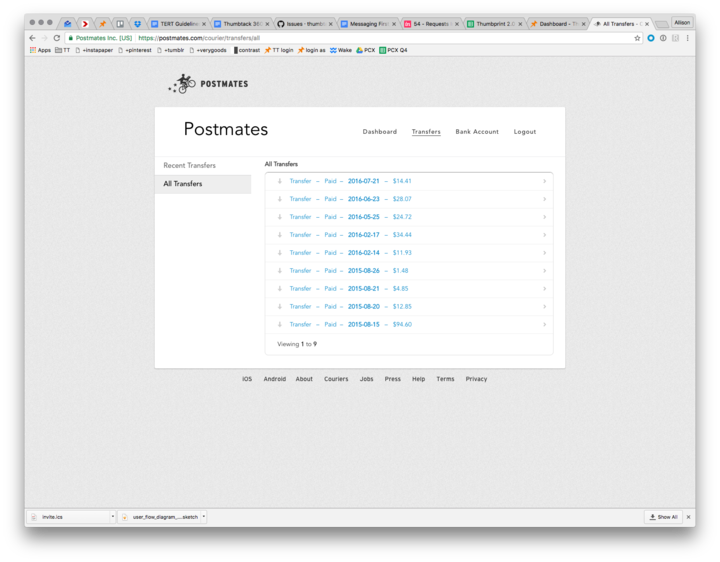The height and width of the screenshot is (562, 720).
Task: Open the PCX bookmark
Action: 366,50
